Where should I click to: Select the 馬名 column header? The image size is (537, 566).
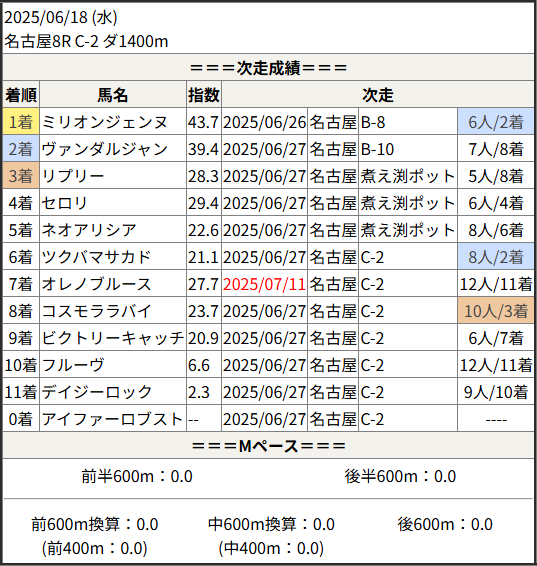(113, 95)
